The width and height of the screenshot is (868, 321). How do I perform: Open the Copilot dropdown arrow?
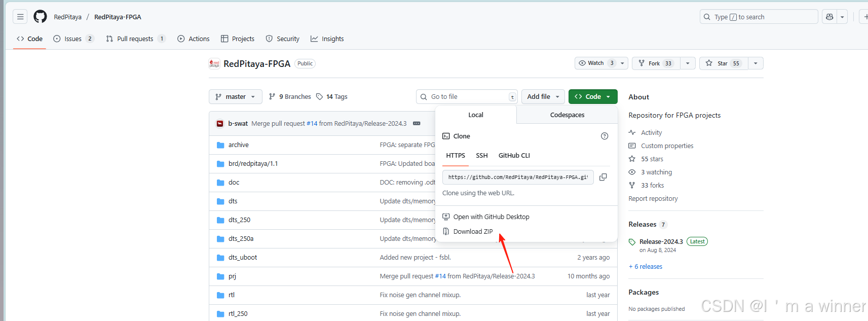tap(842, 17)
